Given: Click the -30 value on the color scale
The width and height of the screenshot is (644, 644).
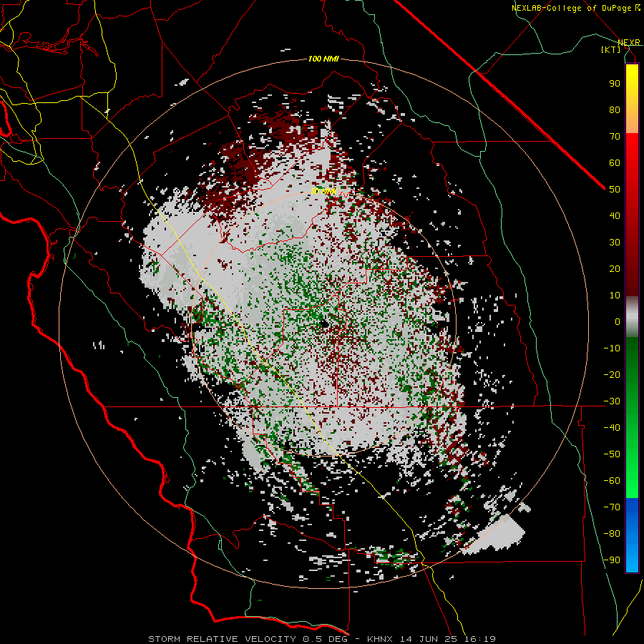Looking at the screenshot, I should click(x=612, y=401).
